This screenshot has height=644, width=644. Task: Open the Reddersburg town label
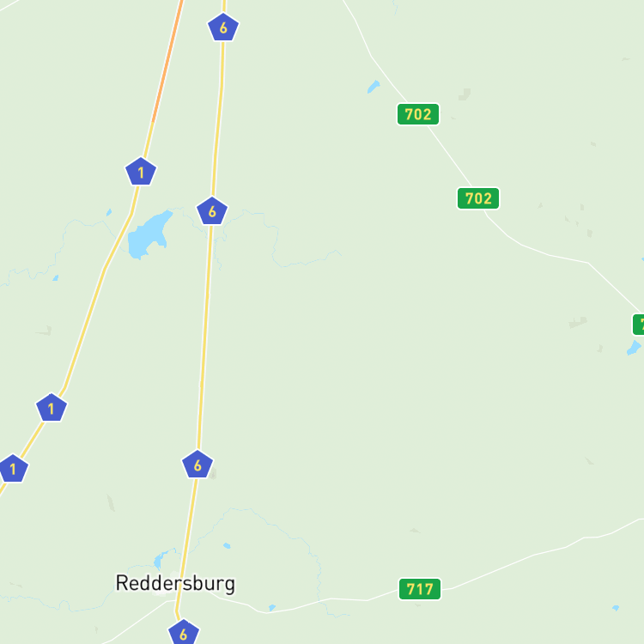[x=175, y=583]
